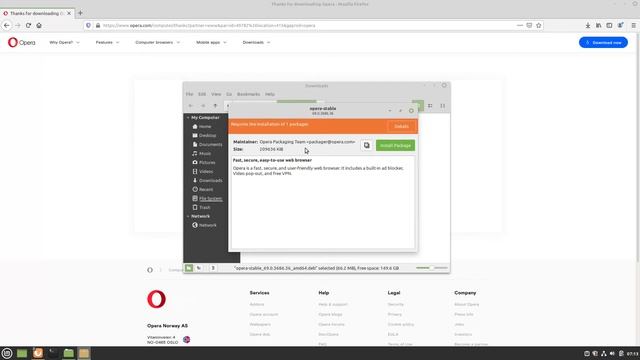Screen dimensions: 640x360
Task: Open the Help & support footer link
Action: coord(333,304)
